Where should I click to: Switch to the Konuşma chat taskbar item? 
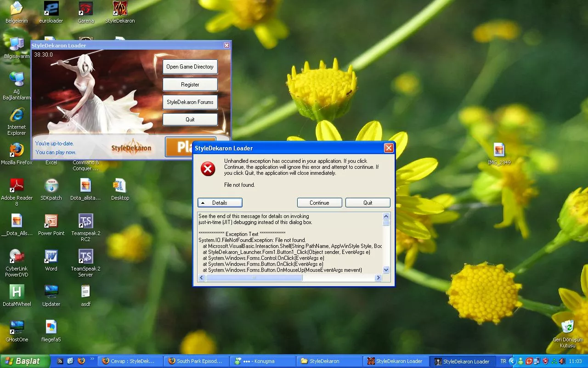click(264, 361)
